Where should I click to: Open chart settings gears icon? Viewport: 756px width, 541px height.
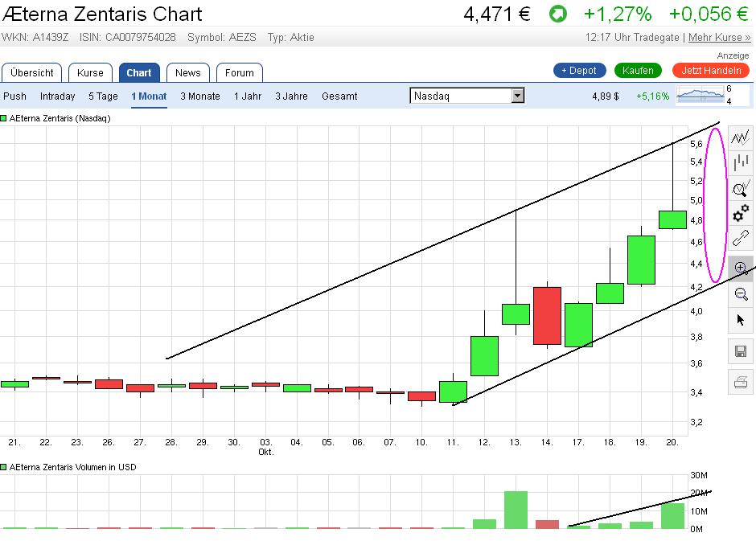(740, 212)
